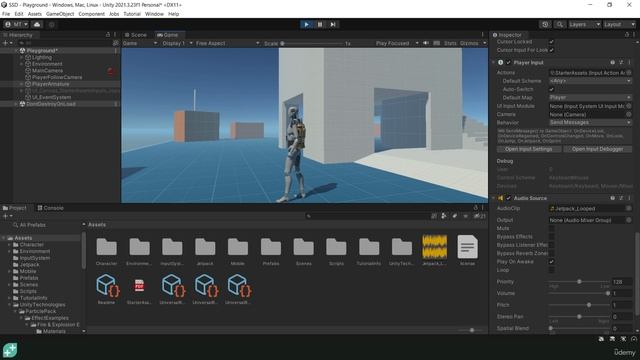Toggle the Cursor Locked checkbox
The width and height of the screenshot is (640, 360).
point(551,42)
